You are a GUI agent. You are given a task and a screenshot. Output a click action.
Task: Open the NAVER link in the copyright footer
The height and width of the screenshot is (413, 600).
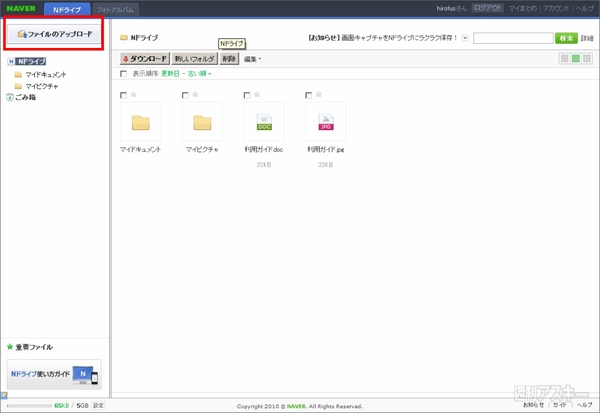(x=297, y=406)
